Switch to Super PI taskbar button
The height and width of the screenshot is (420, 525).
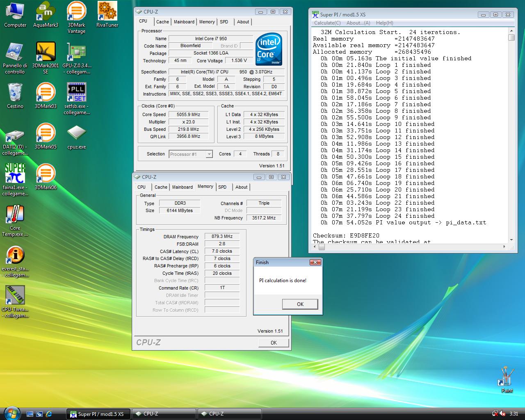pyautogui.click(x=98, y=414)
